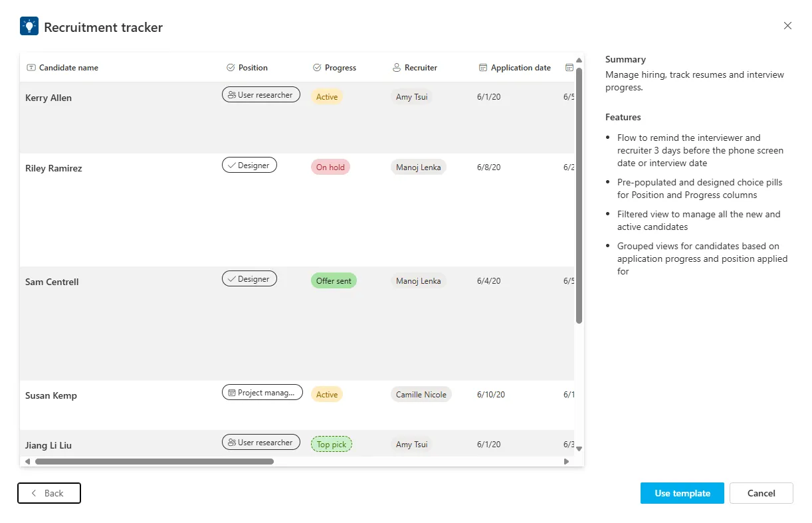Click the checkmark icon inside Riley Ramirez's Designer pill

click(x=232, y=165)
